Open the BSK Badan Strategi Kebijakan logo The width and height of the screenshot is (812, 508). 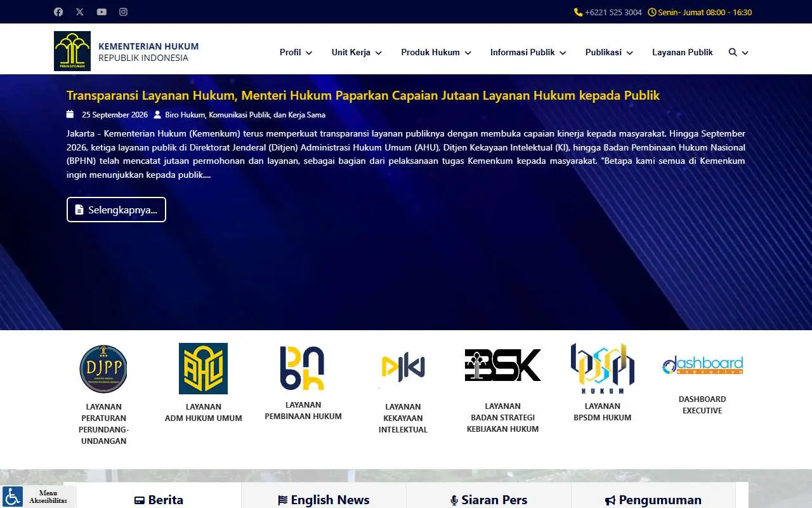tap(502, 365)
